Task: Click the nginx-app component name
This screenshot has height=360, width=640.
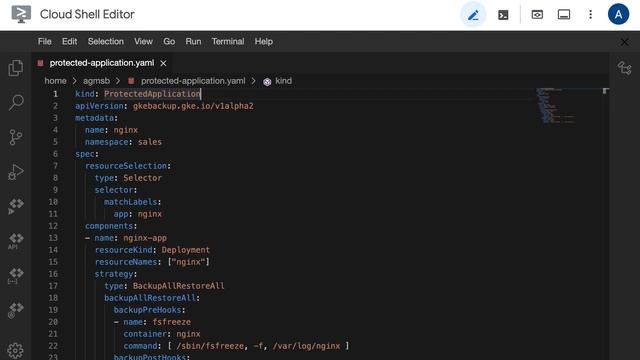Action: (145, 238)
